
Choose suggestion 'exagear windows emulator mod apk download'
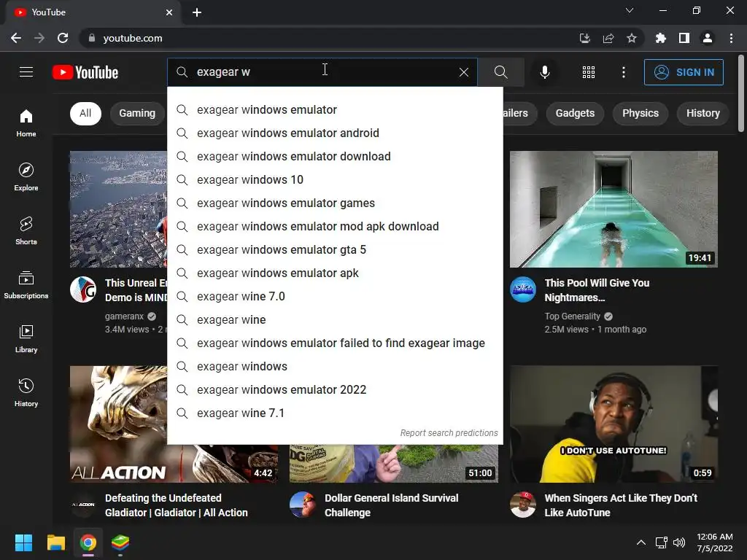pyautogui.click(x=335, y=226)
